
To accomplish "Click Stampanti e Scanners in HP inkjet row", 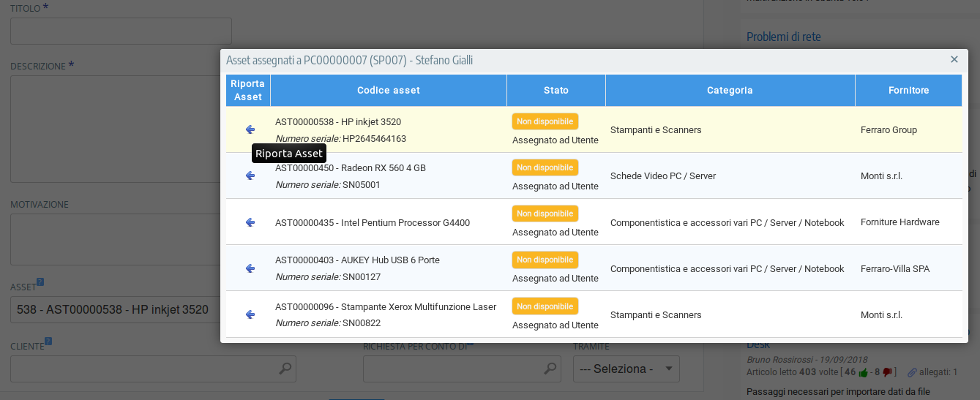I will click(x=656, y=130).
